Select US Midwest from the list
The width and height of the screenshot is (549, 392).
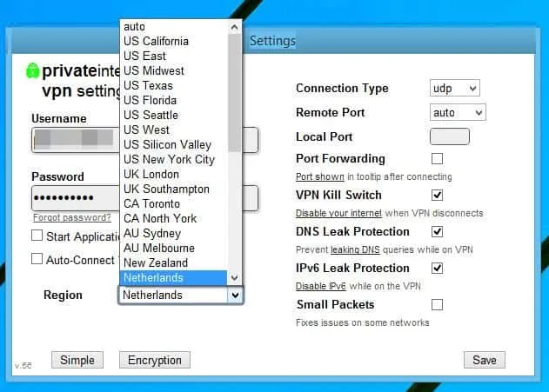(174, 70)
